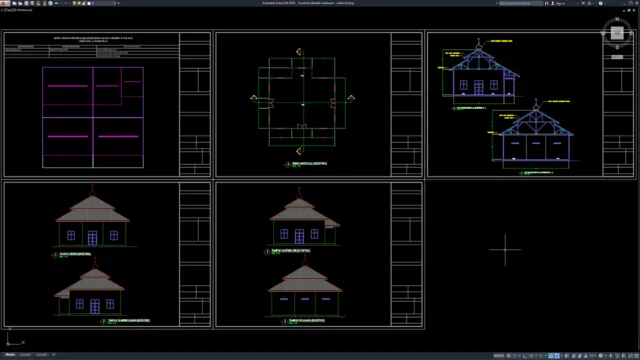The image size is (640, 360).
Task: Click the search binoculars icon
Action: 547,3
